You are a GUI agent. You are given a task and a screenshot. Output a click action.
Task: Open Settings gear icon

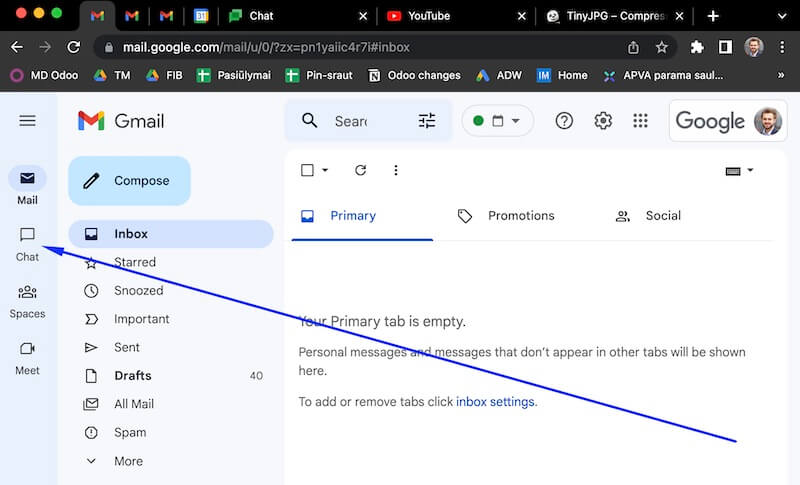click(603, 121)
